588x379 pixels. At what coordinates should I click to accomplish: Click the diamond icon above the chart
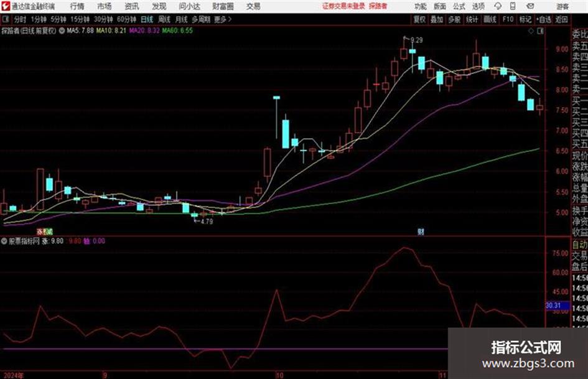click(x=531, y=31)
